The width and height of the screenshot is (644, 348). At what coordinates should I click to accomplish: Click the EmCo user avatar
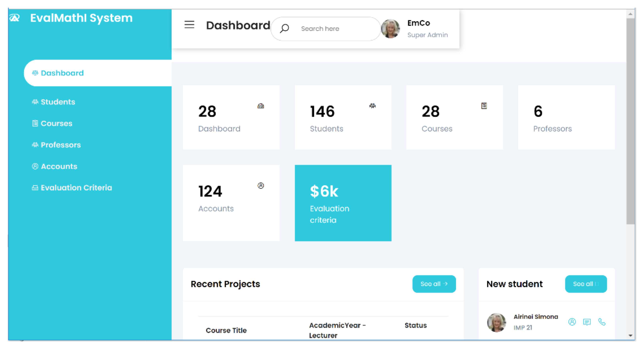click(391, 29)
